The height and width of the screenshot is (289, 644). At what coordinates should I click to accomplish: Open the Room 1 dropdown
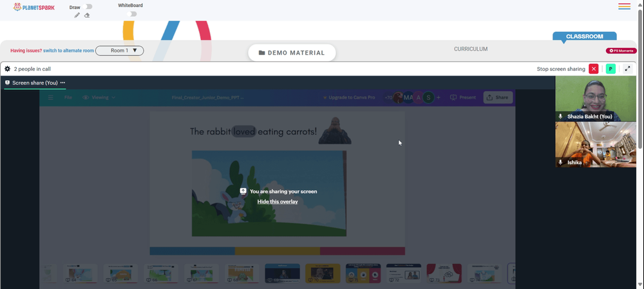[120, 50]
